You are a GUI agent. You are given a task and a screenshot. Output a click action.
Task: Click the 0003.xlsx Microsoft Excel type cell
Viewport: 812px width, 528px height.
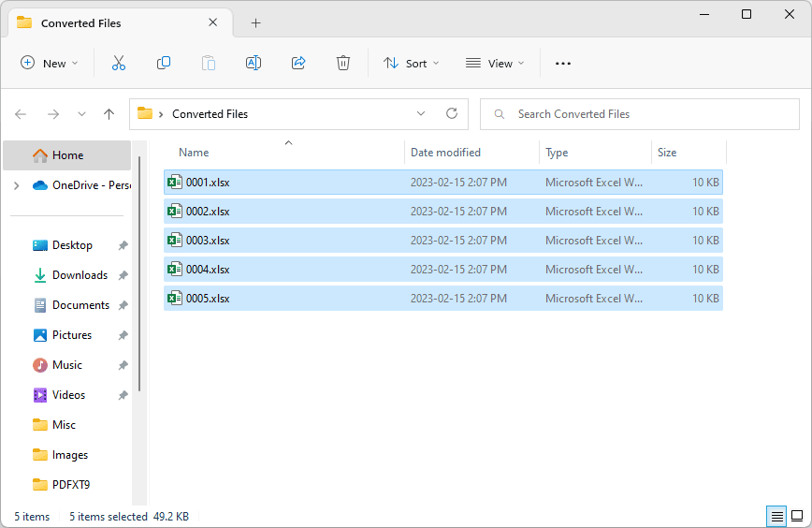593,241
